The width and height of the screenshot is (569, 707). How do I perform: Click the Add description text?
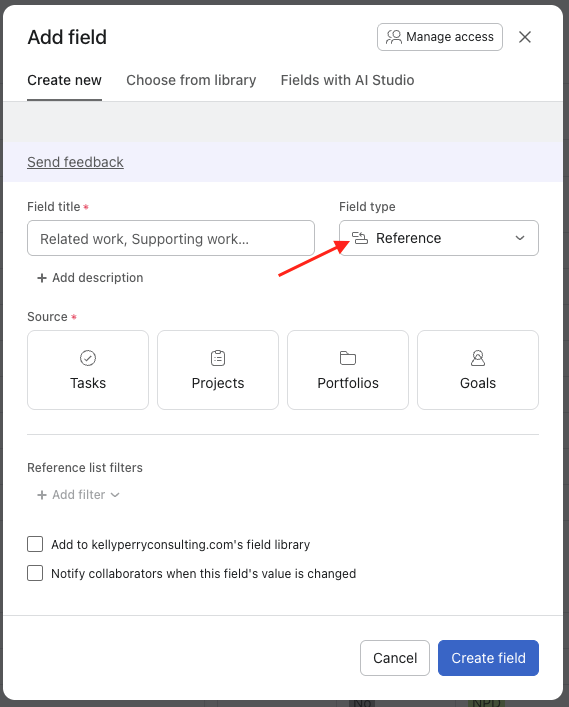click(98, 278)
